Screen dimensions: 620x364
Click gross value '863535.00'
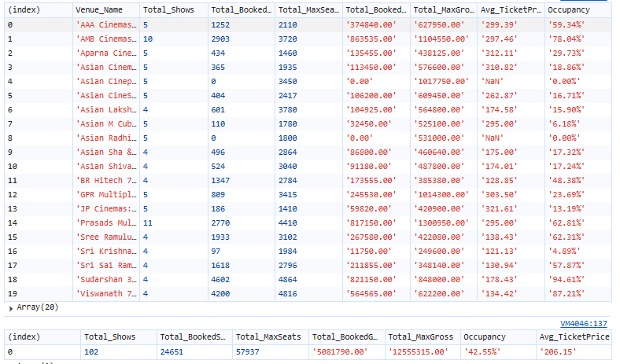[371, 39]
